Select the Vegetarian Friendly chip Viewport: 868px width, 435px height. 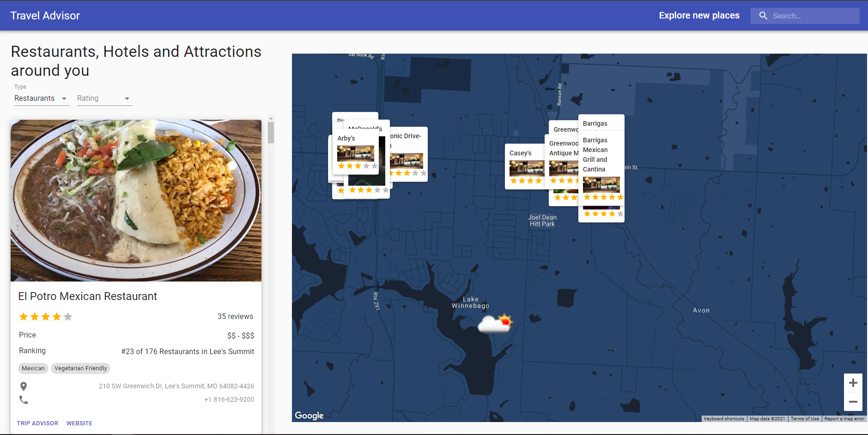click(x=80, y=368)
